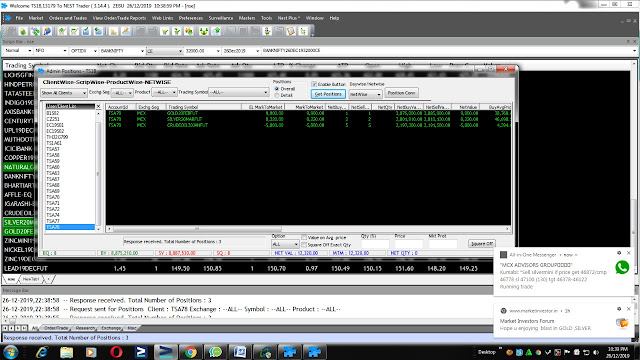This screenshot has height=360, width=640.
Task: Click the AccountId column header
Action: click(x=121, y=107)
